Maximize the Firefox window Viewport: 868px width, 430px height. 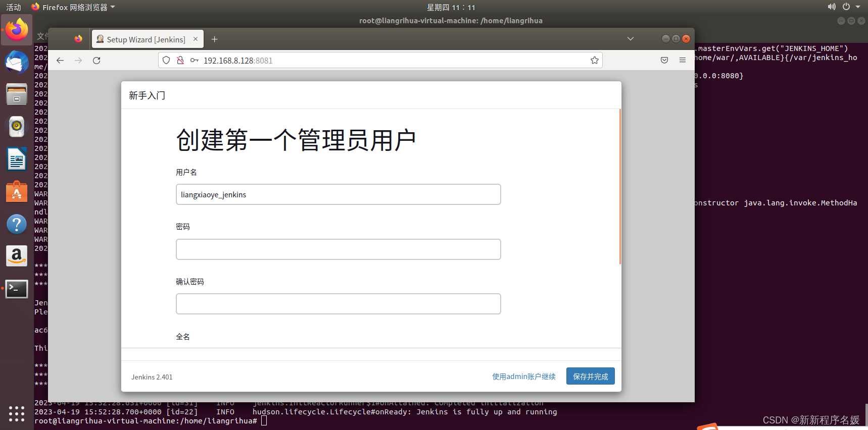[x=676, y=39]
